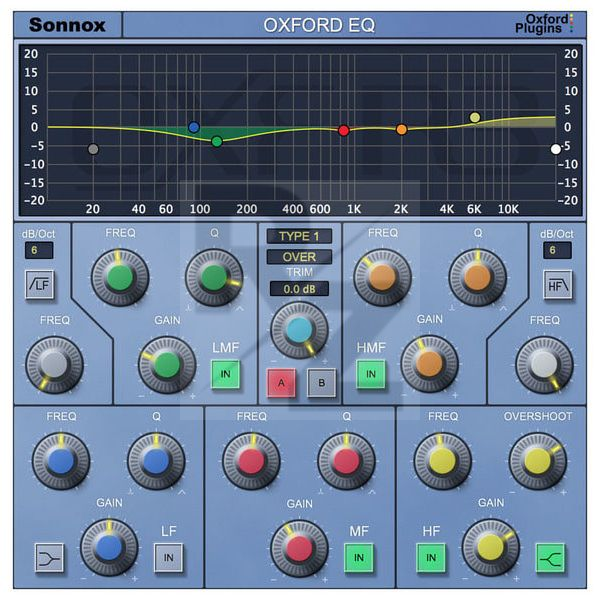Click the Oxford Plugins logo
Image resolution: width=600 pixels, height=600 pixels.
click(544, 24)
